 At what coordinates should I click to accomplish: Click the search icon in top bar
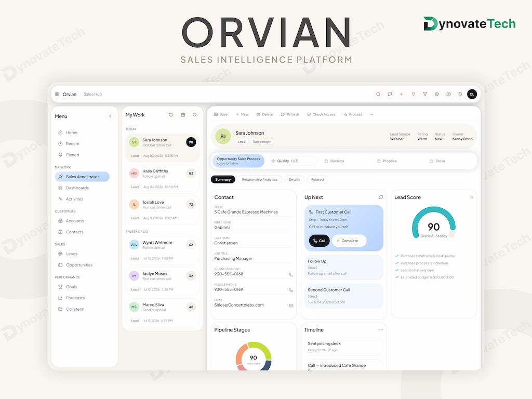(378, 95)
